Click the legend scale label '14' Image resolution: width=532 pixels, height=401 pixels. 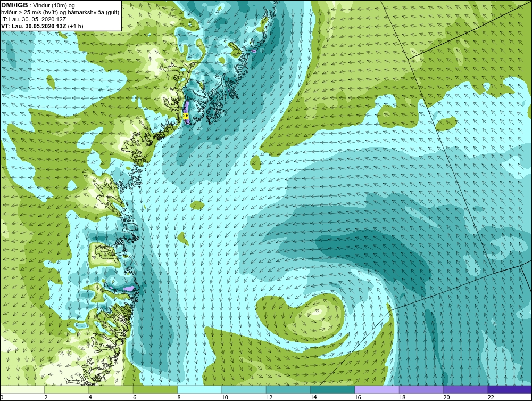tap(313, 397)
